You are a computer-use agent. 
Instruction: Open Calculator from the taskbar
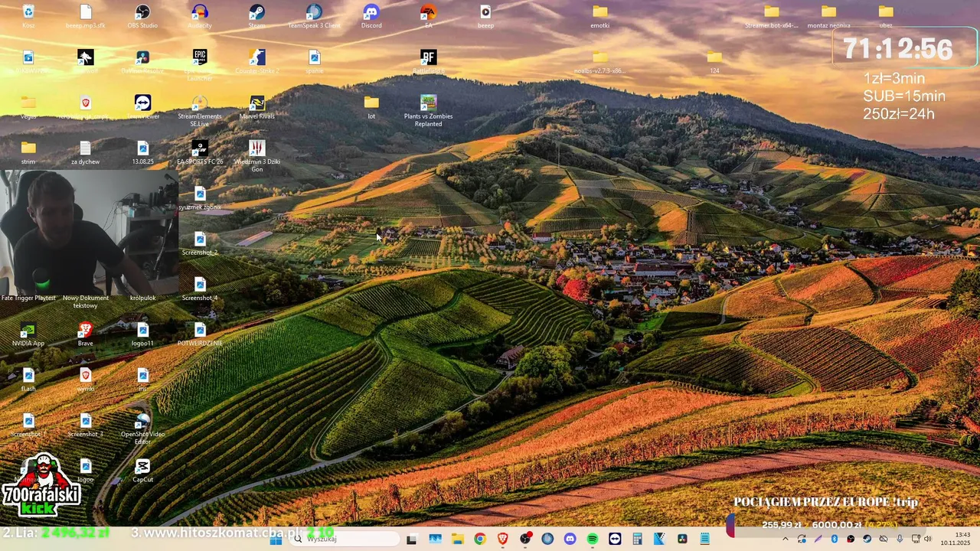click(x=638, y=539)
